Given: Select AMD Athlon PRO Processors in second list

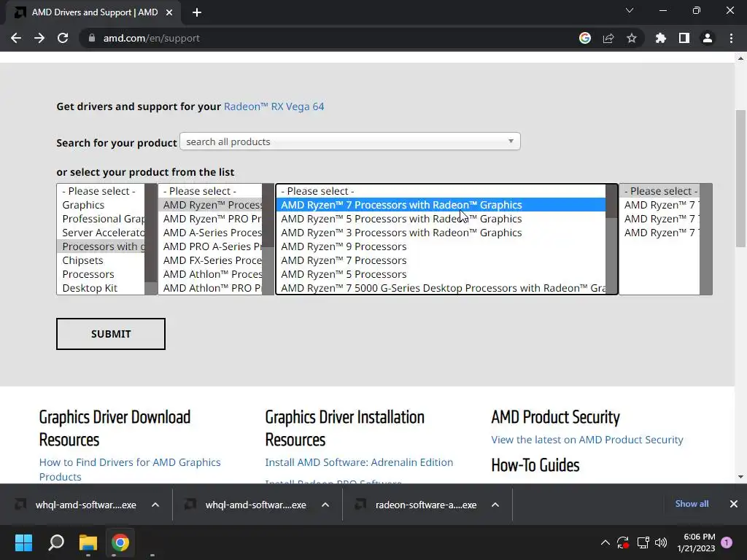Looking at the screenshot, I should click(210, 287).
